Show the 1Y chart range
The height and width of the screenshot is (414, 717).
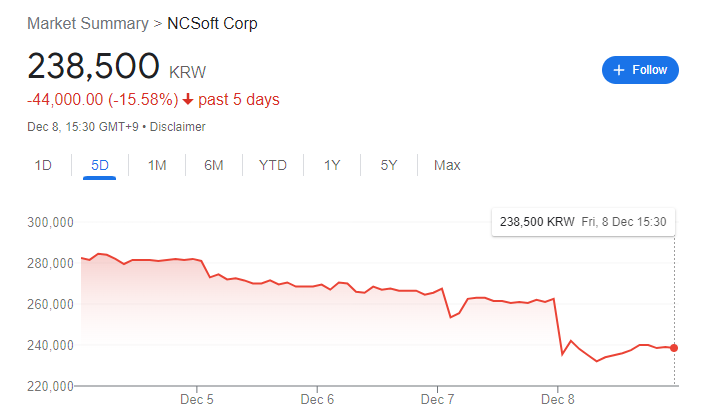332,165
